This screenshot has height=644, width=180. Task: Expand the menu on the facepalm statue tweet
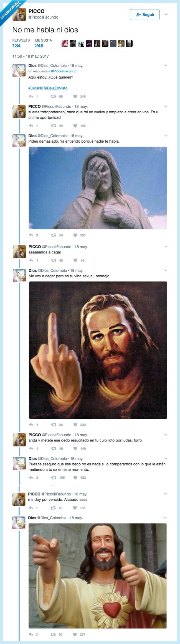(166, 136)
